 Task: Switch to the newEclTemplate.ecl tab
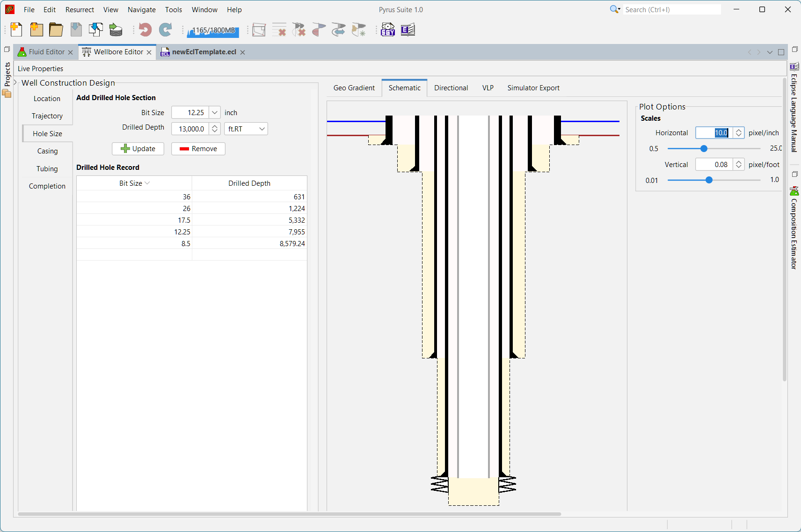click(x=204, y=52)
